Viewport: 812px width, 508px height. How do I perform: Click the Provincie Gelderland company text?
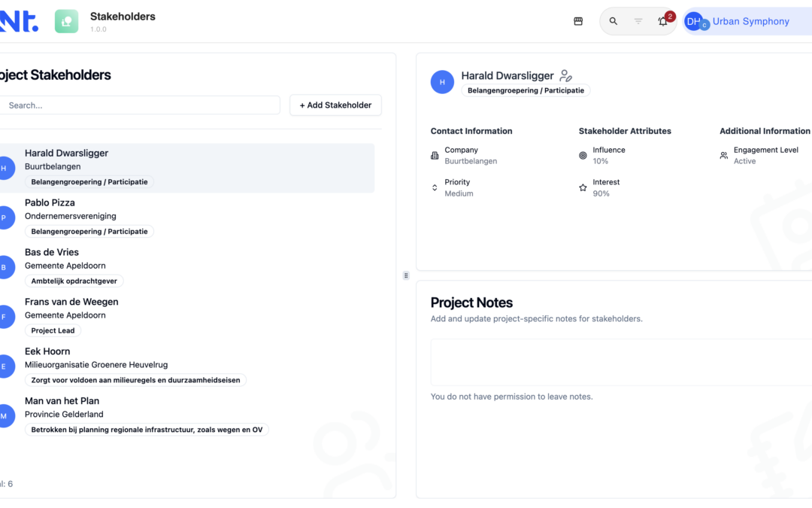(x=64, y=414)
